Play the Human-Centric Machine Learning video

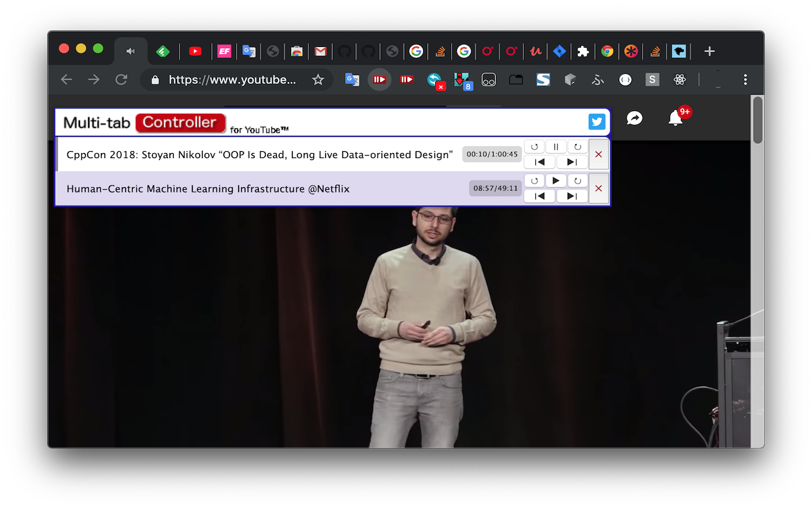(x=556, y=181)
